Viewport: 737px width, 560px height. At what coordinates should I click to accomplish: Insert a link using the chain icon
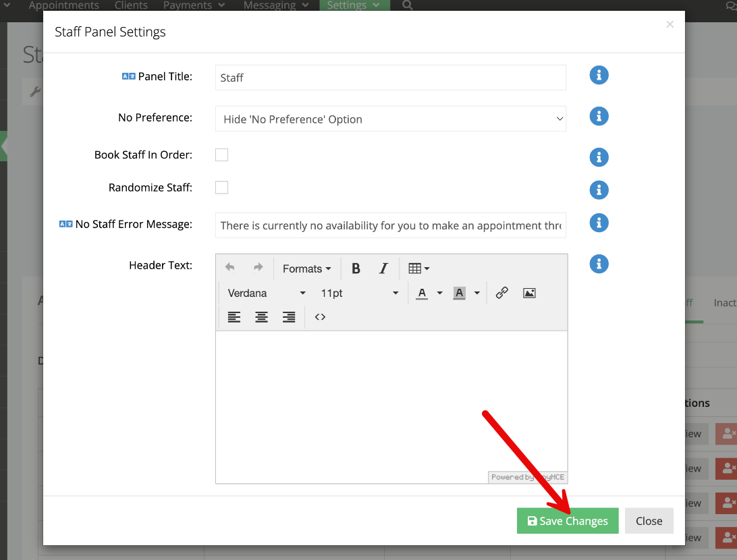click(x=502, y=293)
